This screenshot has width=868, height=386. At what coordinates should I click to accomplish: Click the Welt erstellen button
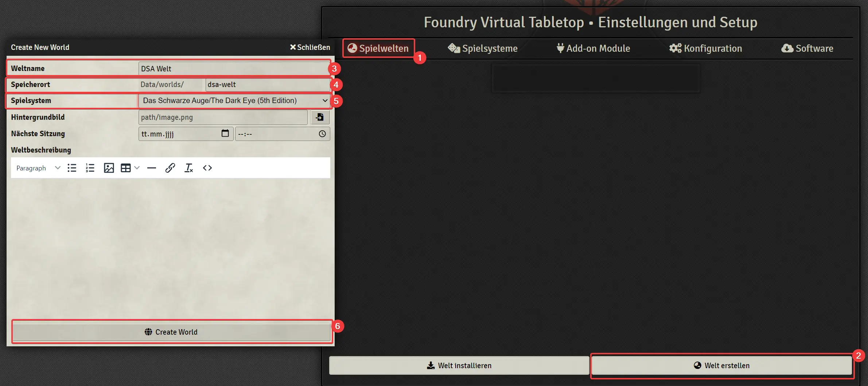point(721,365)
